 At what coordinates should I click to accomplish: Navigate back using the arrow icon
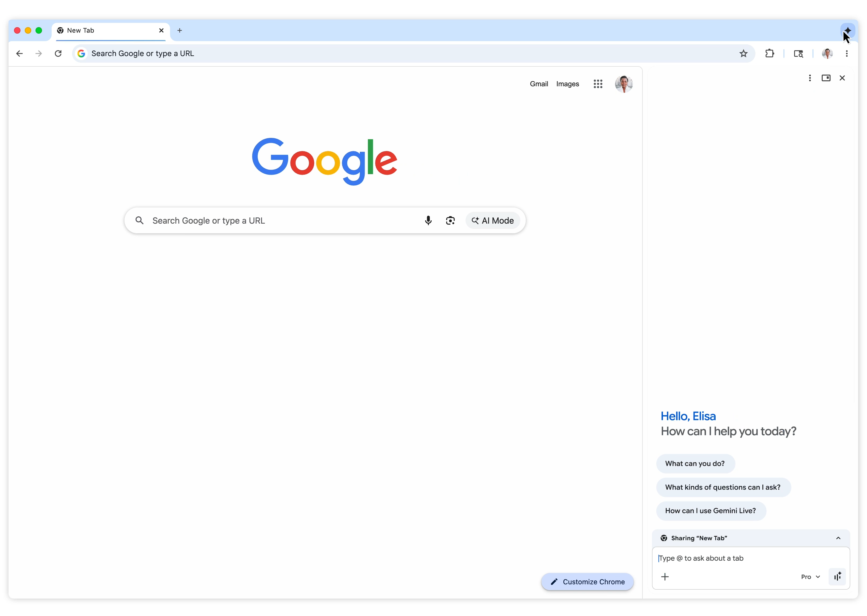point(19,53)
